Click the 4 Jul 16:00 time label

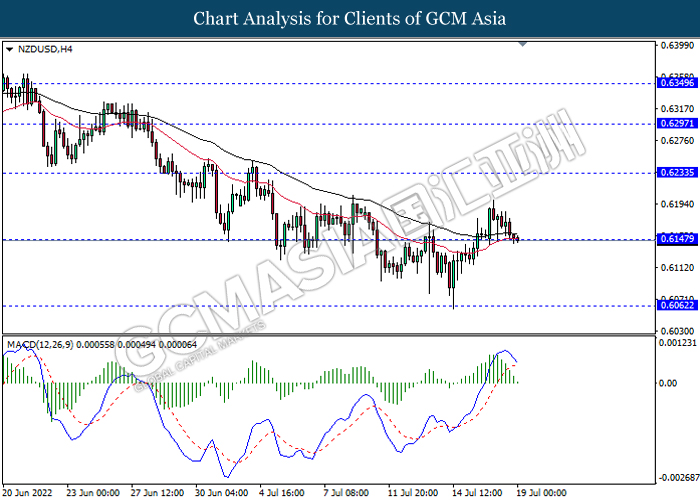pos(282,493)
